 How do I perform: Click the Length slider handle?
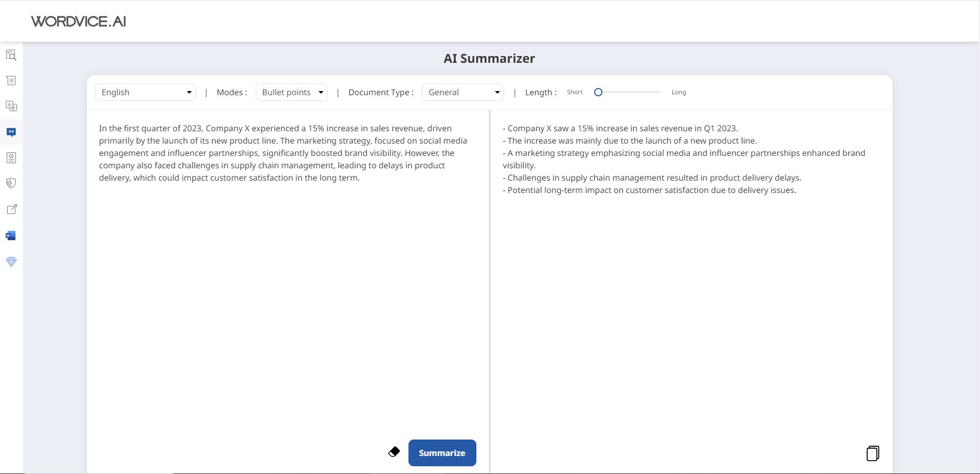(598, 92)
